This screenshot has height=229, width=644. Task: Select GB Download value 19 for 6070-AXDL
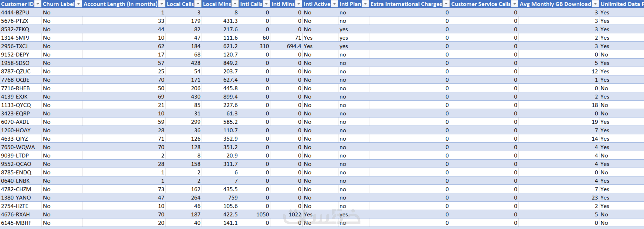[x=559, y=122]
